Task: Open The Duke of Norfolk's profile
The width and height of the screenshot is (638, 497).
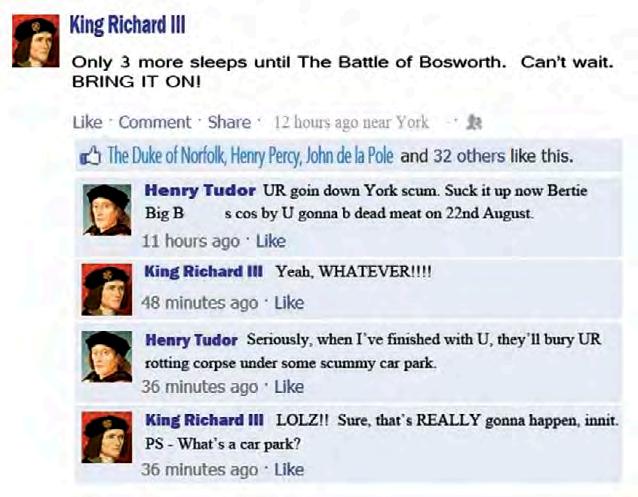Action: pos(166,155)
